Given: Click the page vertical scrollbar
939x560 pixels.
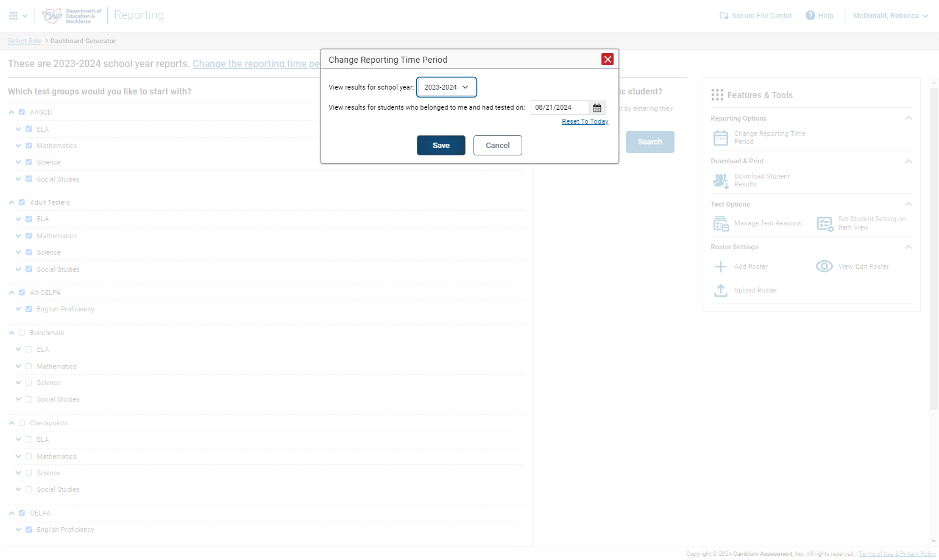Looking at the screenshot, I should point(934,250).
